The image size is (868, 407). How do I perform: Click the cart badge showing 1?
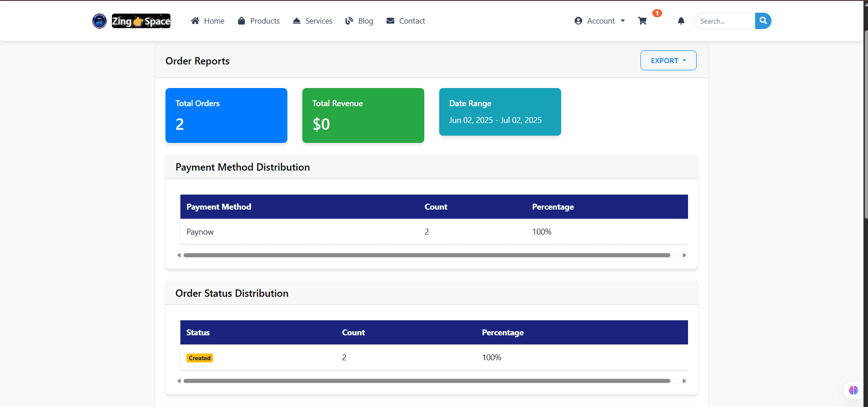click(657, 13)
